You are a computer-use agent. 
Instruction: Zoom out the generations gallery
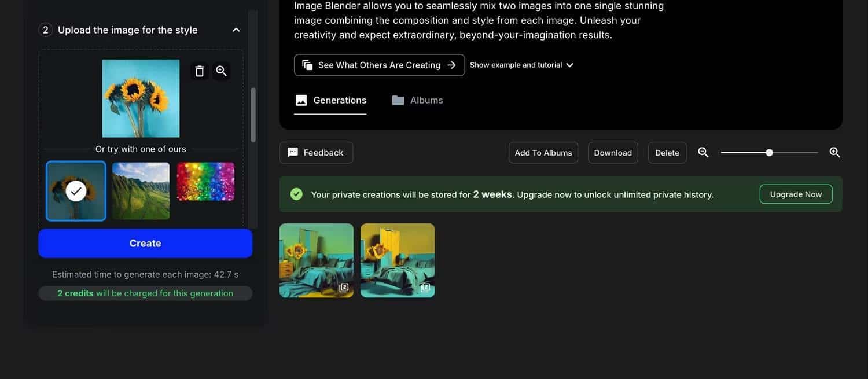pyautogui.click(x=703, y=153)
